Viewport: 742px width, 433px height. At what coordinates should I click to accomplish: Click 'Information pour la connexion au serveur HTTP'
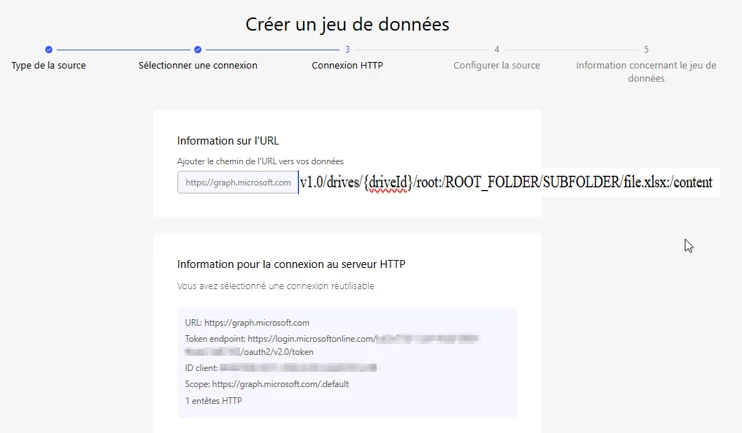[291, 264]
